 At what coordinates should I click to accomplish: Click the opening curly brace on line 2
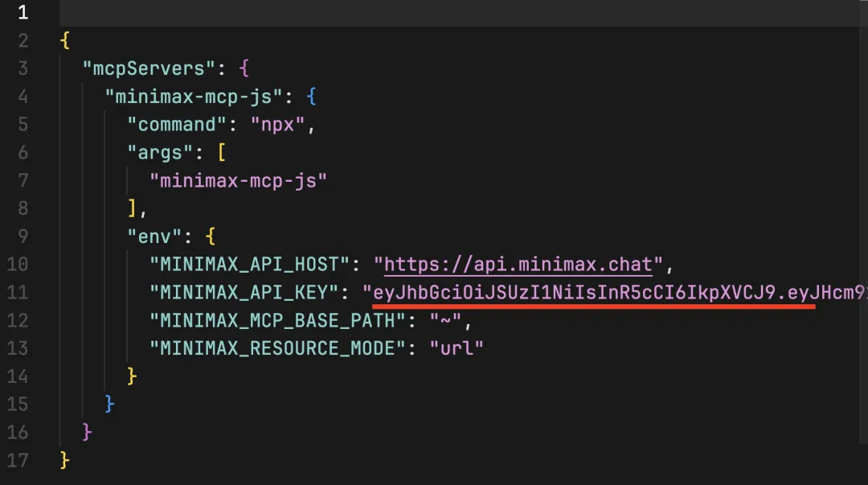65,40
